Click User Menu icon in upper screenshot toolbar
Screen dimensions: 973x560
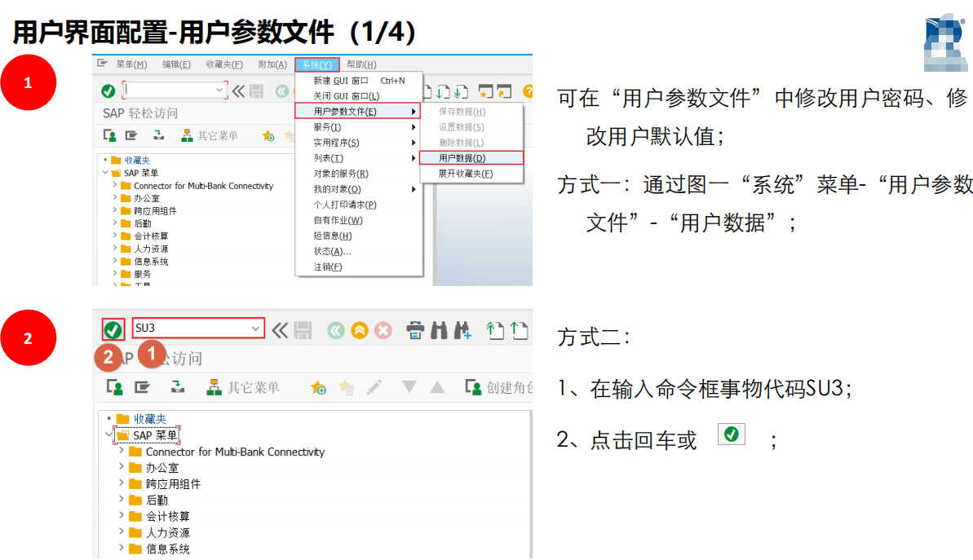point(110,135)
